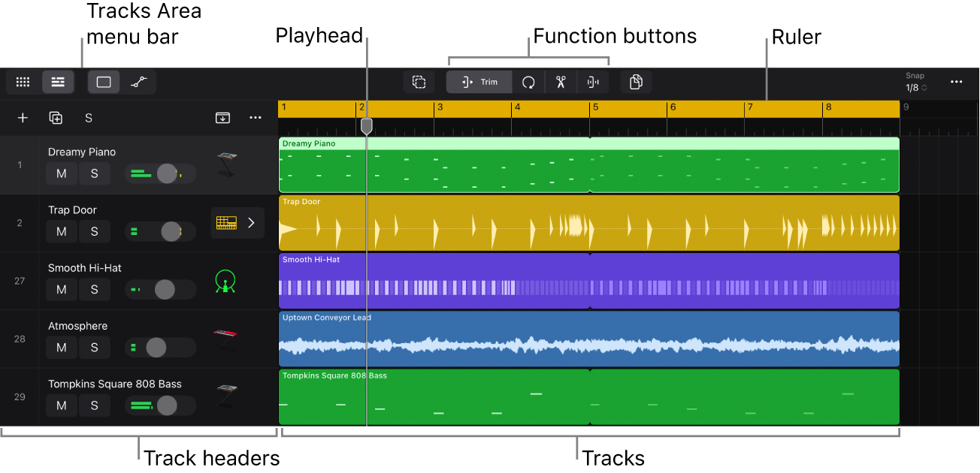
Task: Mute the Atmosphere track
Action: (x=61, y=347)
